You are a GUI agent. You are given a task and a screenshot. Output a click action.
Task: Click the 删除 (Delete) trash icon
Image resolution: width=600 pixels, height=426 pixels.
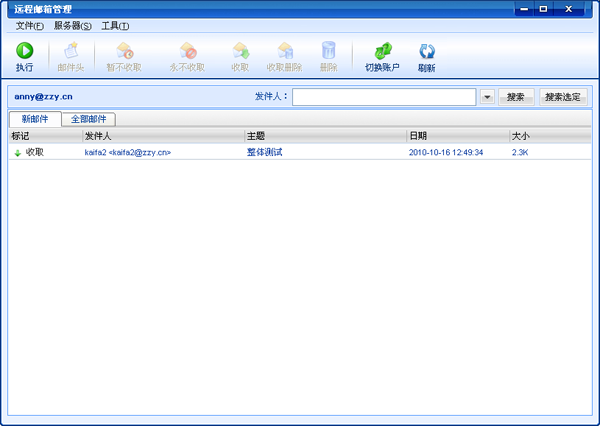point(328,51)
